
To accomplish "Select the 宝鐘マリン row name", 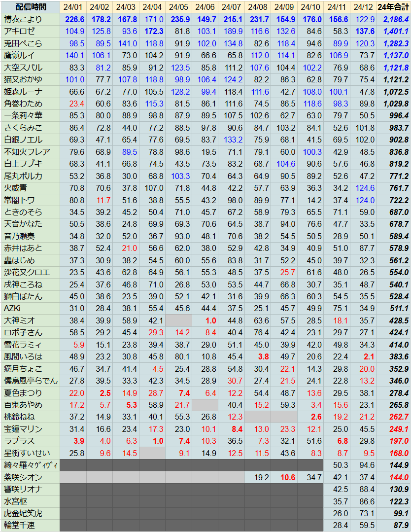I will click(x=31, y=429).
